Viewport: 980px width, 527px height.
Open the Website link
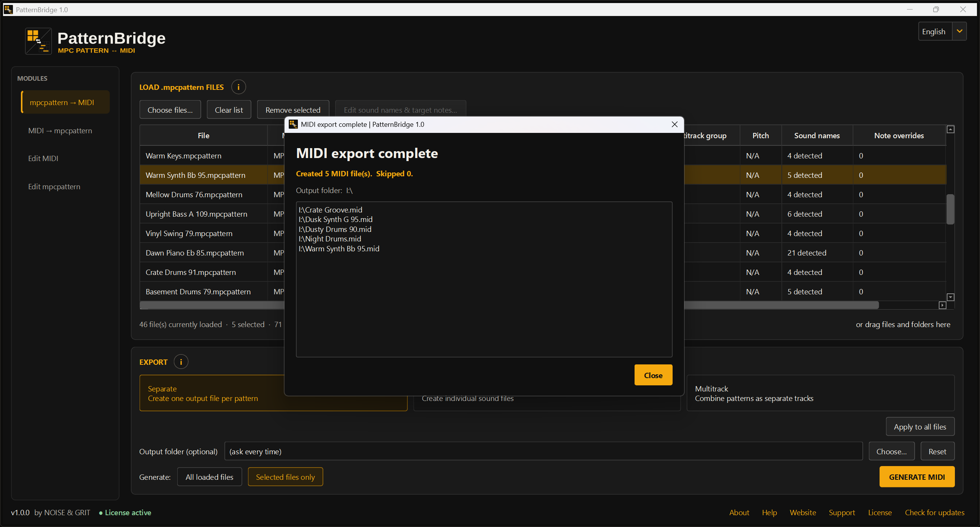tap(803, 513)
